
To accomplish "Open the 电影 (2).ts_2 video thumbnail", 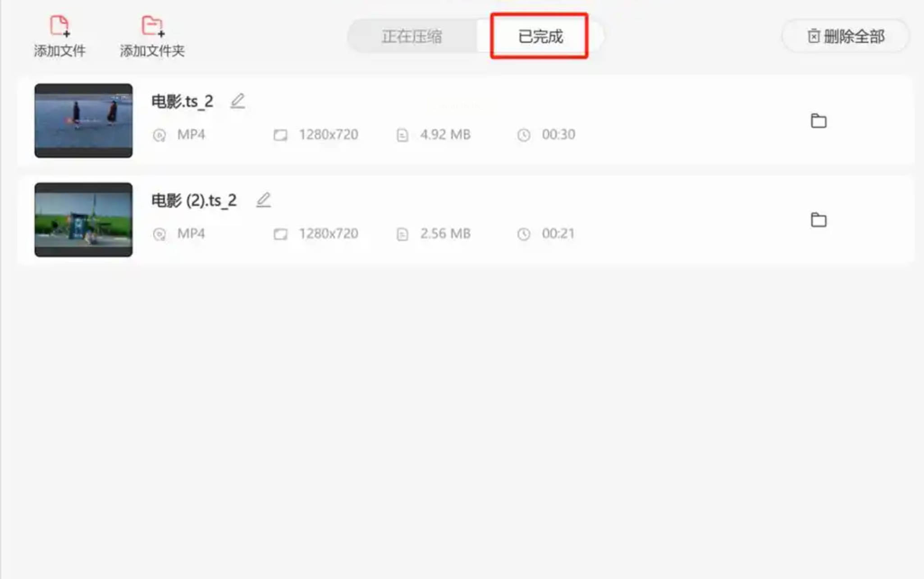I will coord(83,220).
